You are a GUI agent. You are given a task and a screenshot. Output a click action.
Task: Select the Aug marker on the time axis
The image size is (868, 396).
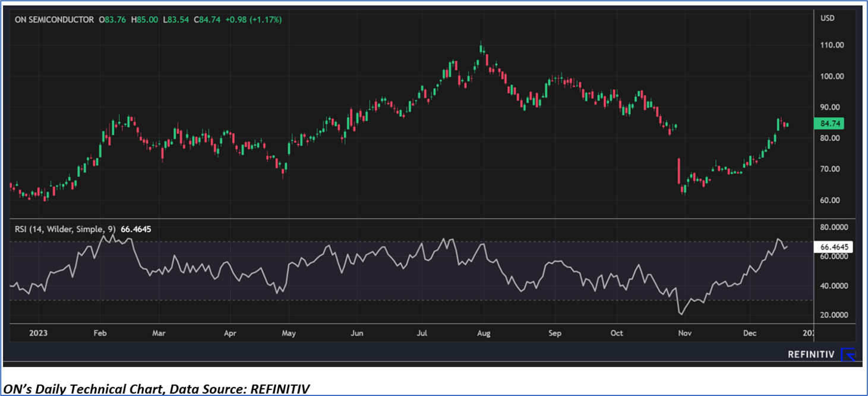484,333
